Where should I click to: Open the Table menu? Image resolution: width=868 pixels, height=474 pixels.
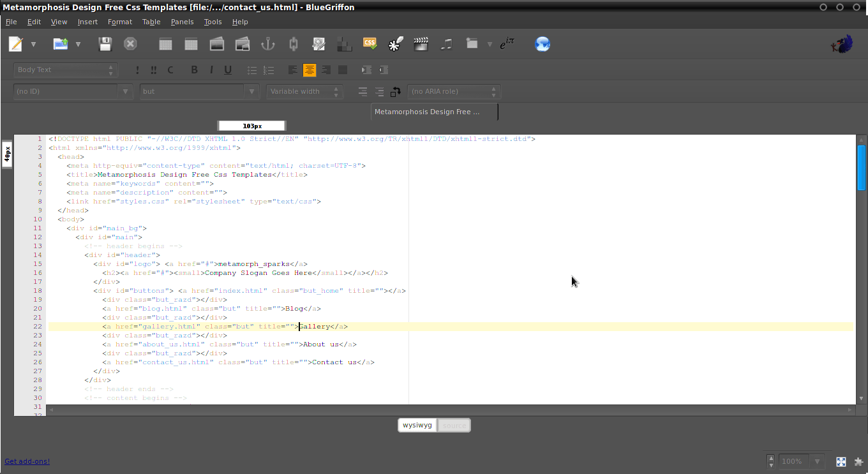[x=151, y=22]
